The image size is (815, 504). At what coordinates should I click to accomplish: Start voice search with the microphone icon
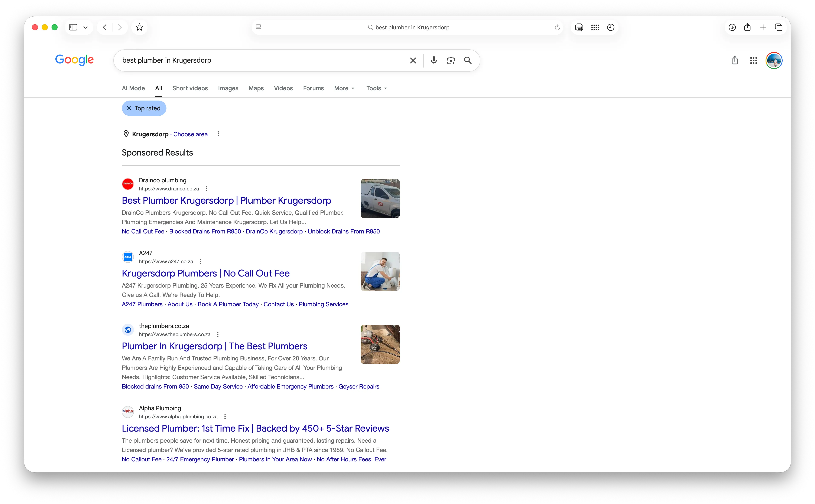pos(434,60)
